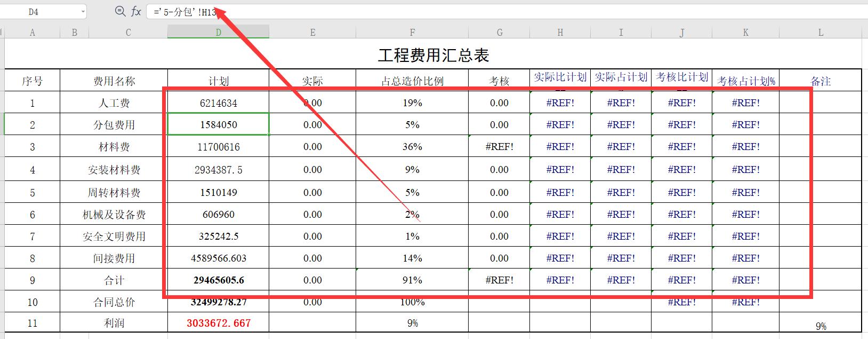Click the 计划 header cell
This screenshot has height=339, width=868.
click(218, 81)
